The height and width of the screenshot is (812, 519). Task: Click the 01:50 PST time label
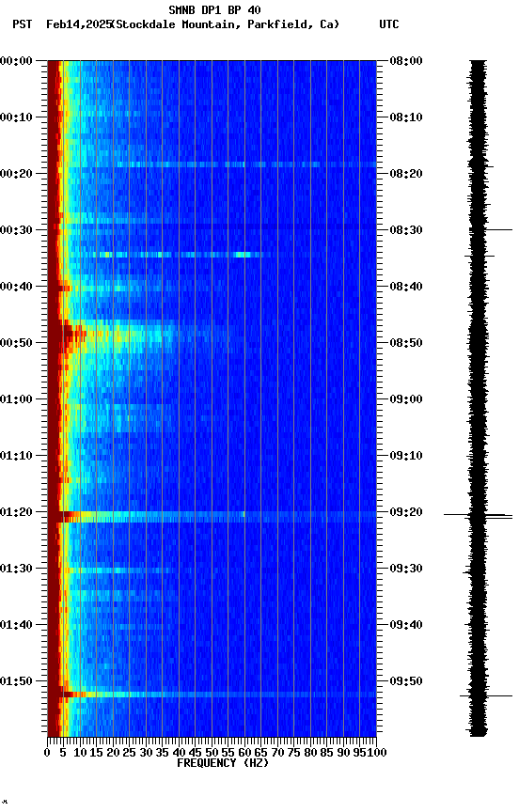16,681
